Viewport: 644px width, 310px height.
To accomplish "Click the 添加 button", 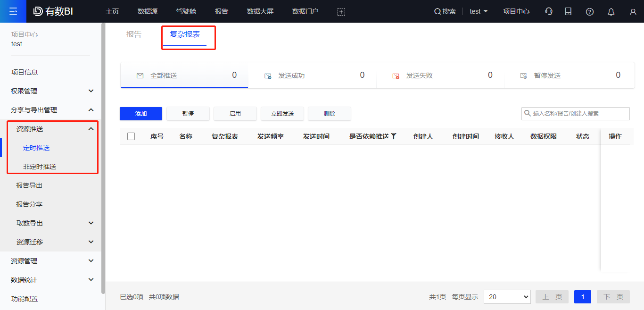I will coord(140,113).
